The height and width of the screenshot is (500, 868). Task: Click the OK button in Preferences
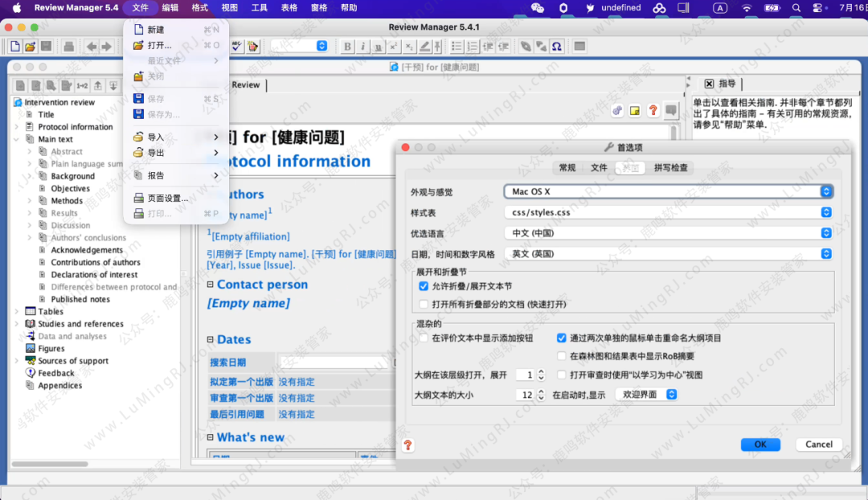760,445
